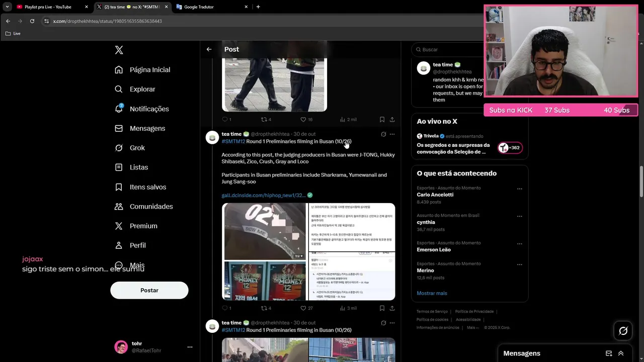The image size is (644, 362).
Task: Open Listas in the sidebar
Action: coord(131,167)
